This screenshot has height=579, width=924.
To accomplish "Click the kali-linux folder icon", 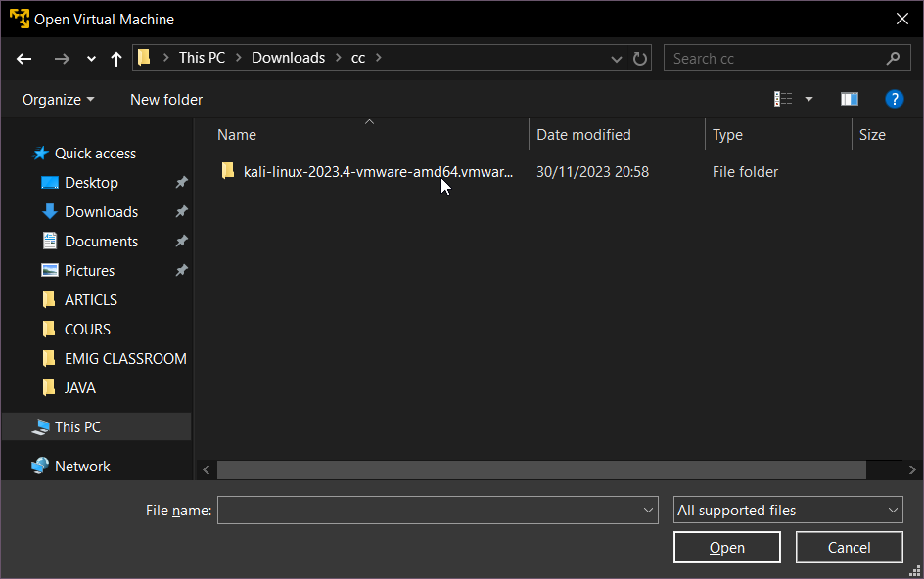I will [228, 171].
